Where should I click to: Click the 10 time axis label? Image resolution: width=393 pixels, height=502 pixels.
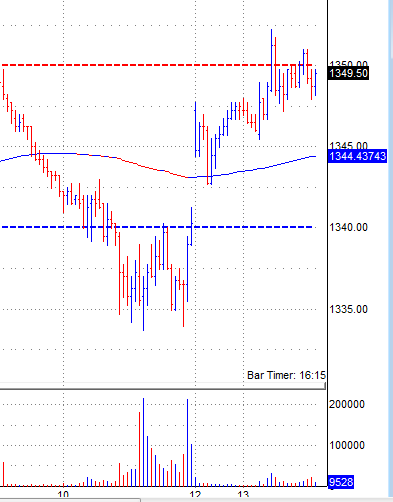point(63,494)
